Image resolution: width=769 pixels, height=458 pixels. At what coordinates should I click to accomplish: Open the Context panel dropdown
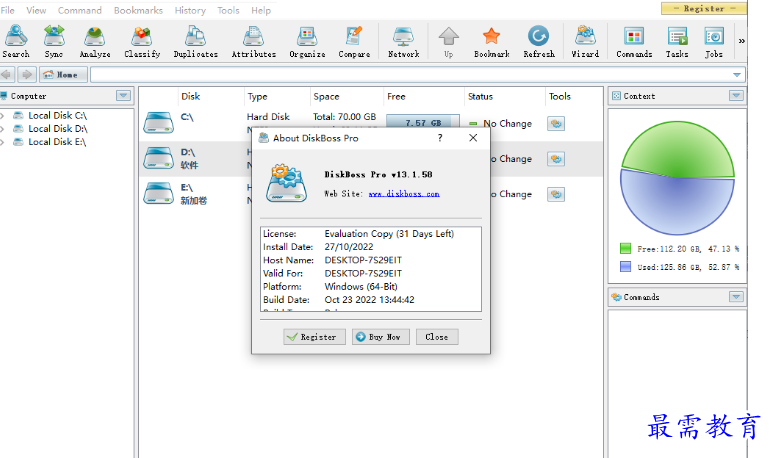tap(736, 96)
